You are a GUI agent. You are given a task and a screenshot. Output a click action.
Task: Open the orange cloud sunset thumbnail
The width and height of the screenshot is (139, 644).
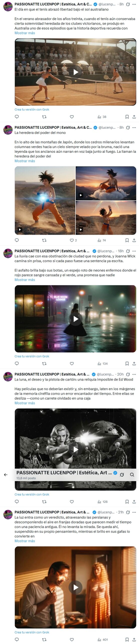click(x=106, y=183)
